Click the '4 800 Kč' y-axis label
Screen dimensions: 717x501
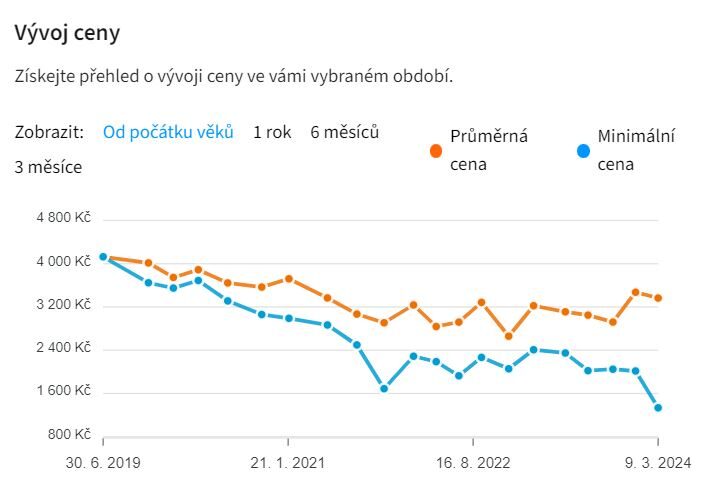point(63,218)
